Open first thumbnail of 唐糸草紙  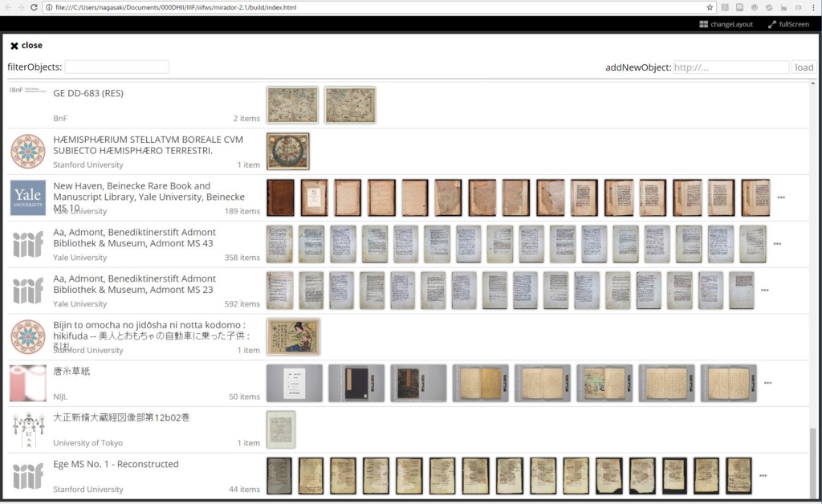pyautogui.click(x=295, y=383)
